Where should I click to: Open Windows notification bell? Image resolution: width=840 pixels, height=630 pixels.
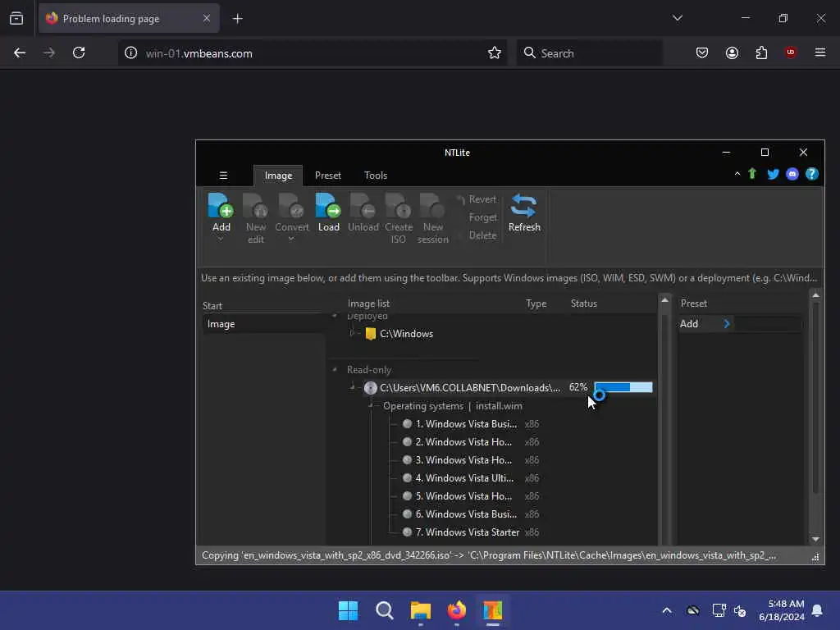point(817,610)
